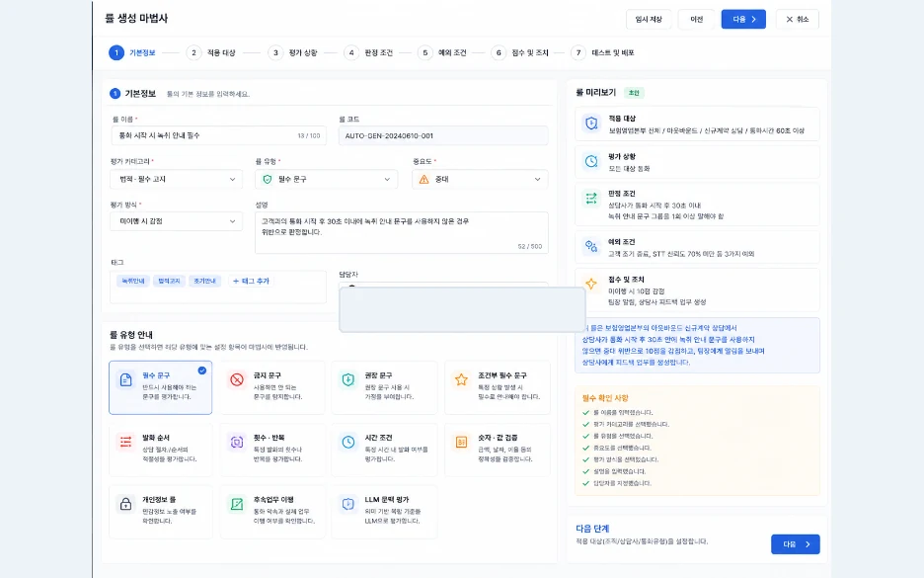Click the 룰 생성 마법사 title
Viewport: 924px width, 578px height.
136,19
